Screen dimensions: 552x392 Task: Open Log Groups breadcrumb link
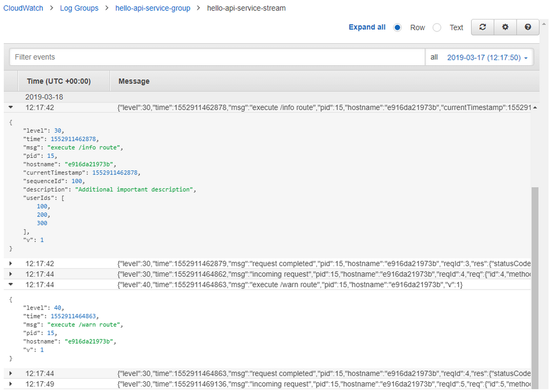(79, 9)
